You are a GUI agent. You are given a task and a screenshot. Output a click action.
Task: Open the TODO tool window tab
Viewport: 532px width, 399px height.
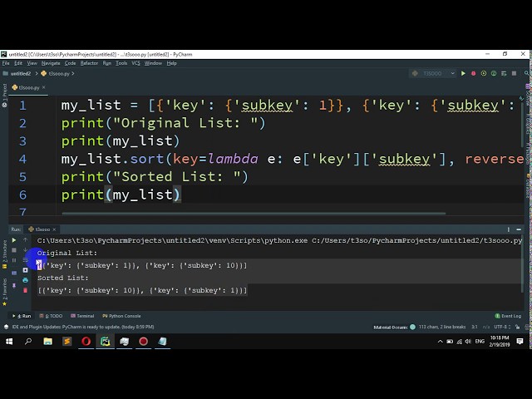pyautogui.click(x=51, y=316)
